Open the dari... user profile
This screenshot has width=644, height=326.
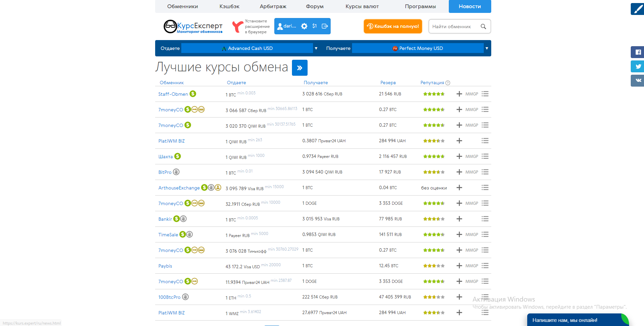coord(287,26)
